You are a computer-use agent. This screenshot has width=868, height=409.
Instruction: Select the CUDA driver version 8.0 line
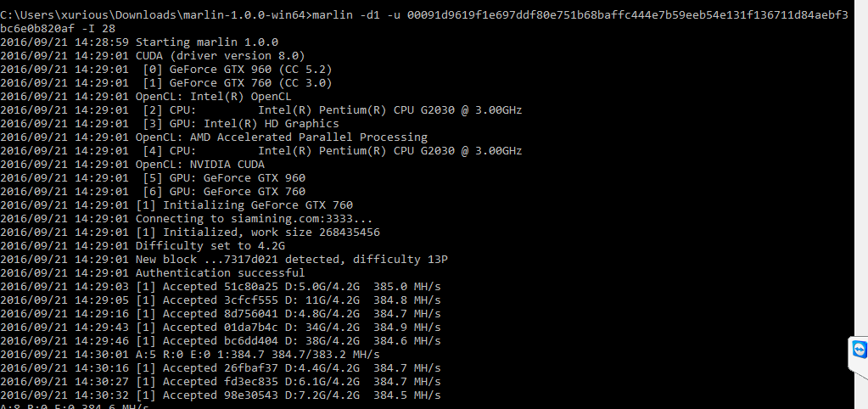click(152, 56)
